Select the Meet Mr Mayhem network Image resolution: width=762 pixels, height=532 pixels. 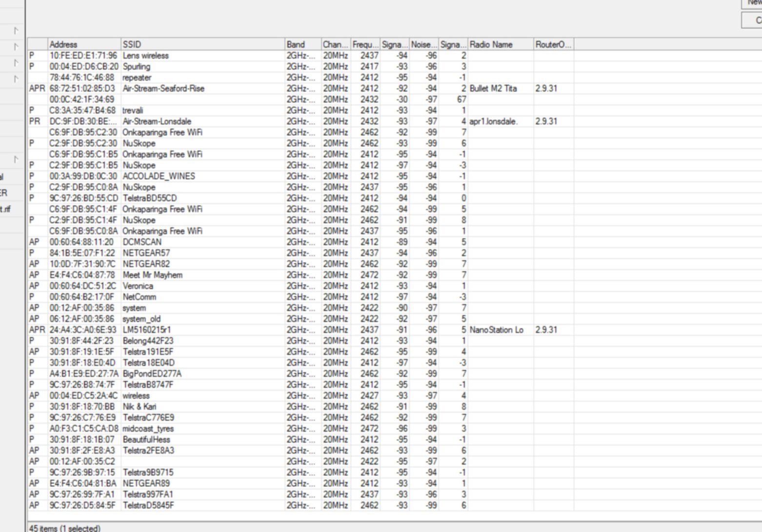click(x=152, y=275)
